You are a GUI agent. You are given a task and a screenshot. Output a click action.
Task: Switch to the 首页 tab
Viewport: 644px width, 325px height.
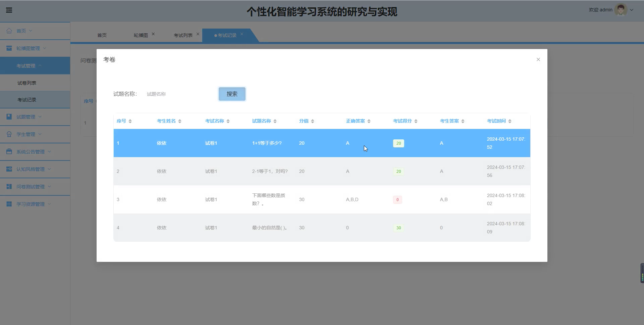(102, 35)
